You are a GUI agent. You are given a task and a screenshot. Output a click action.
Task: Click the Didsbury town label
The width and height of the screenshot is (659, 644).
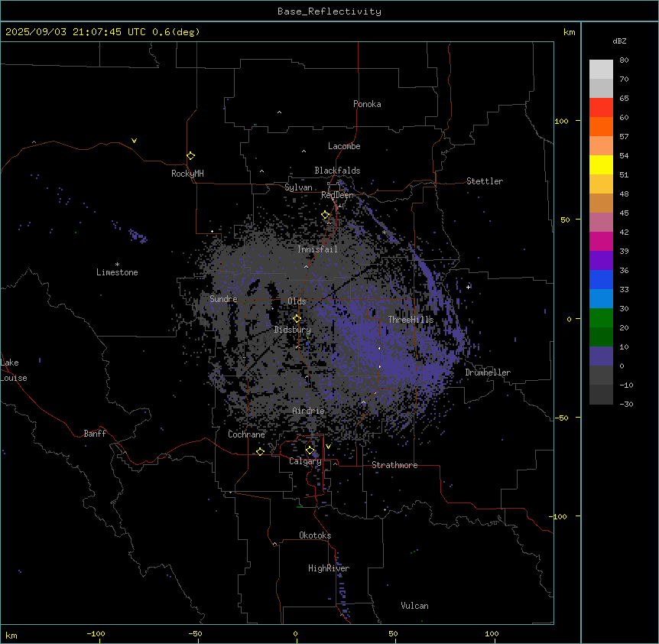click(293, 330)
